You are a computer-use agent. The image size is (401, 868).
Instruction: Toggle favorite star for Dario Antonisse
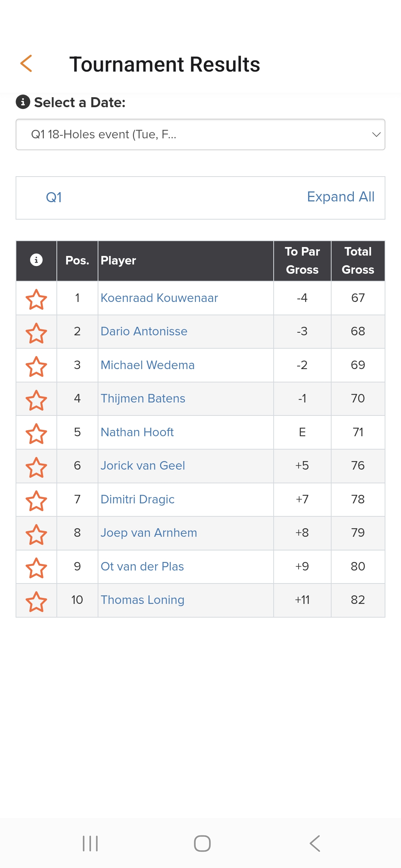[x=36, y=332]
